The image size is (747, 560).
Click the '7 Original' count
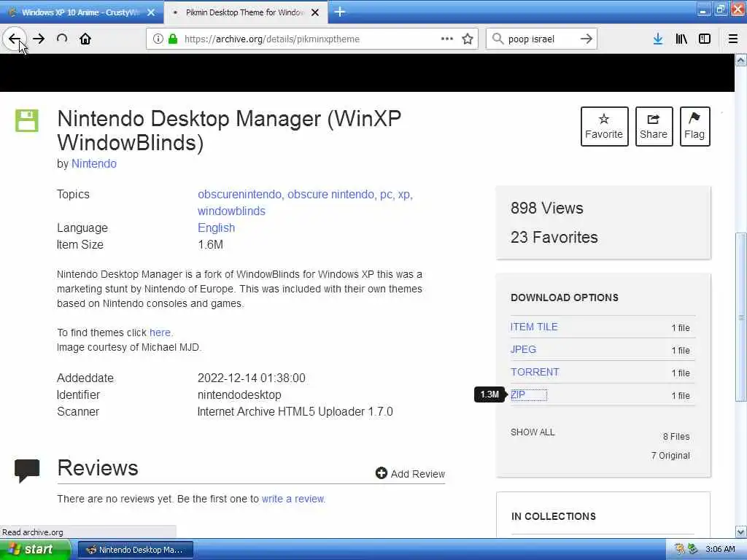(x=670, y=455)
